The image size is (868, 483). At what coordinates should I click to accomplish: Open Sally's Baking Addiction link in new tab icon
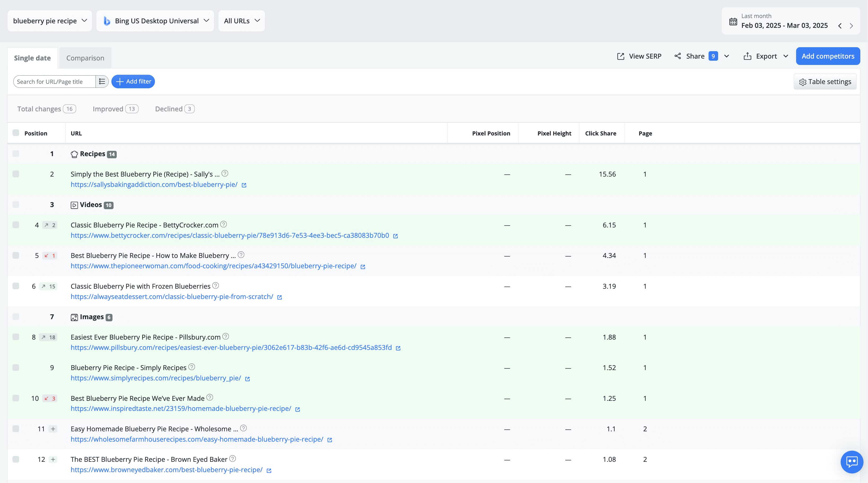(x=244, y=185)
